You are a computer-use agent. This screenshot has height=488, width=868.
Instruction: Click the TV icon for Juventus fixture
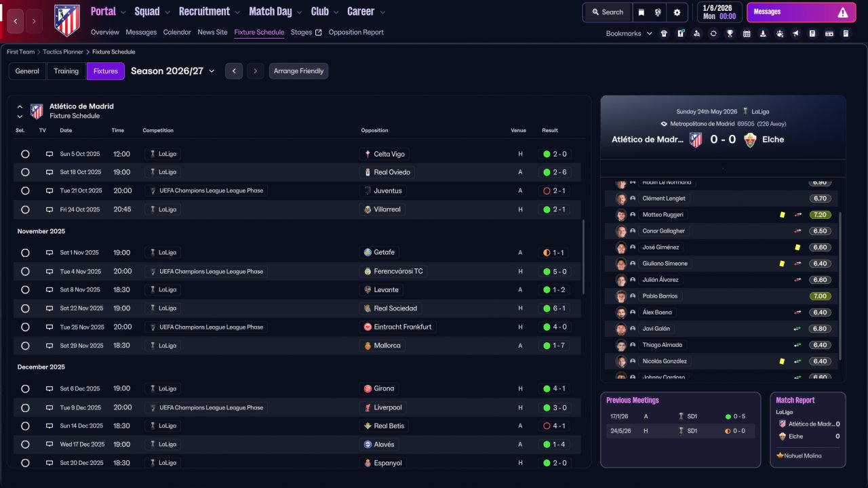[49, 191]
